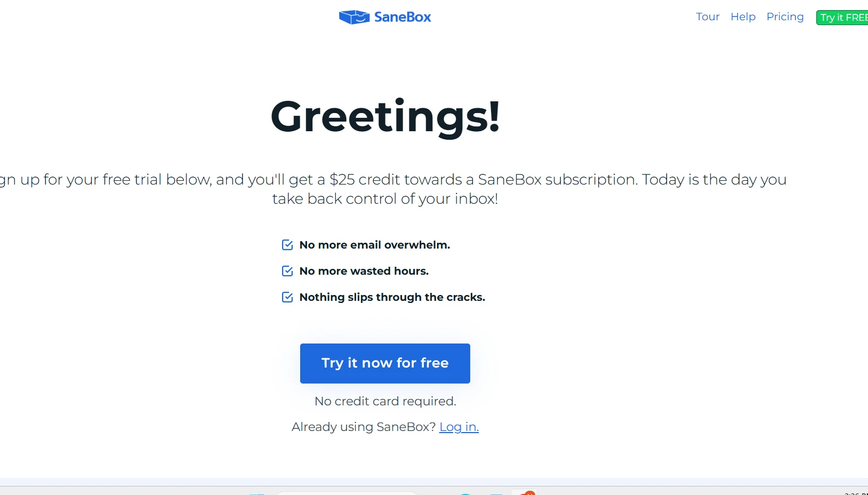Open the Help page
This screenshot has height=495, width=868.
click(743, 17)
